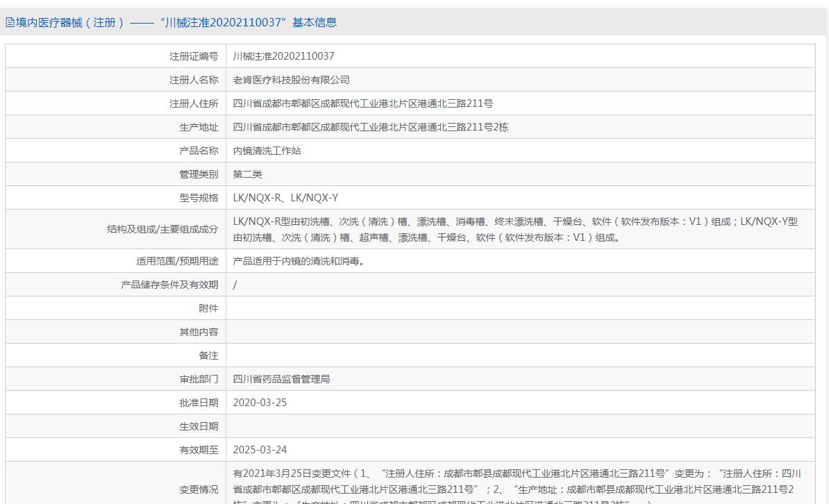Select the model value LK/NQX-R、LK/NQX-Y
This screenshot has width=829, height=504.
pos(285,198)
